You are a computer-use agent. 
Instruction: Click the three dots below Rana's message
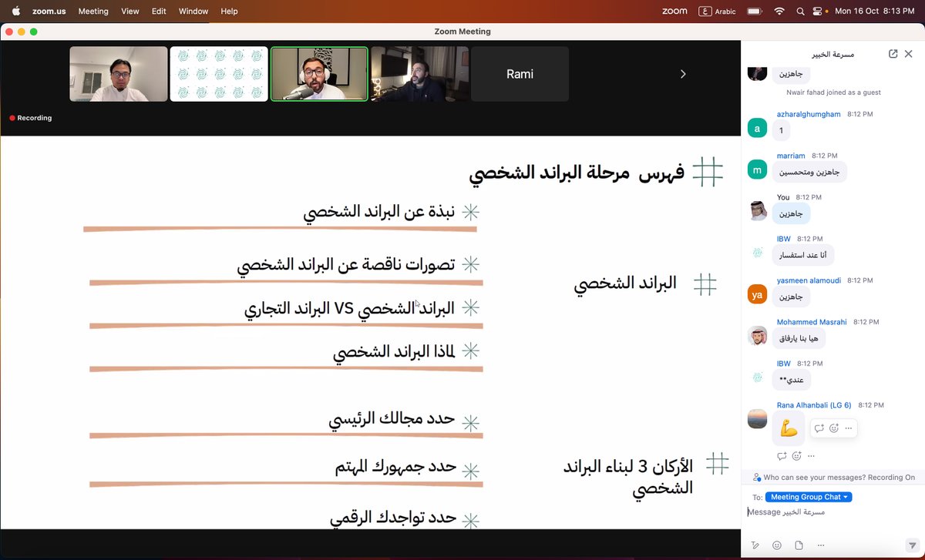tap(811, 455)
